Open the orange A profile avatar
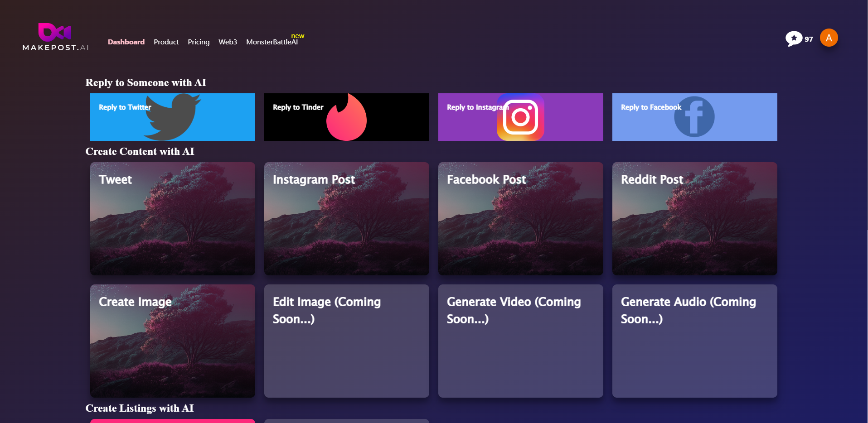Viewport: 868px width, 423px height. click(x=829, y=38)
